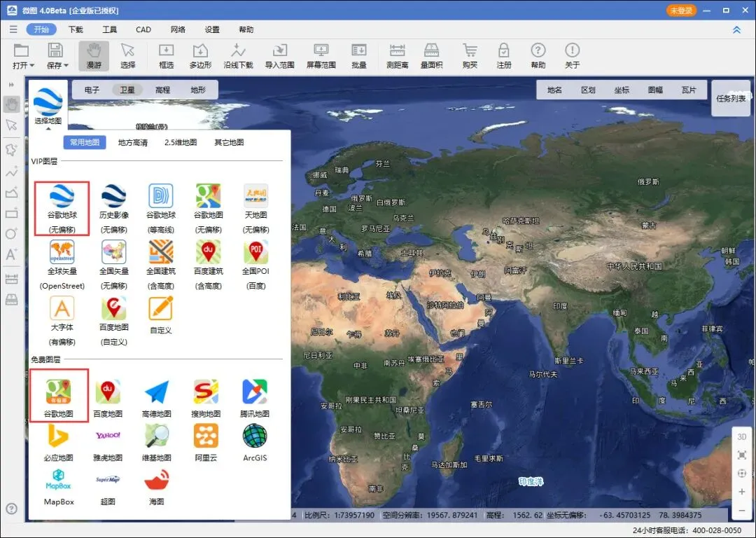The width and height of the screenshot is (756, 538).
Task: Expand the 打开 dropdown arrow
Action: (x=31, y=65)
